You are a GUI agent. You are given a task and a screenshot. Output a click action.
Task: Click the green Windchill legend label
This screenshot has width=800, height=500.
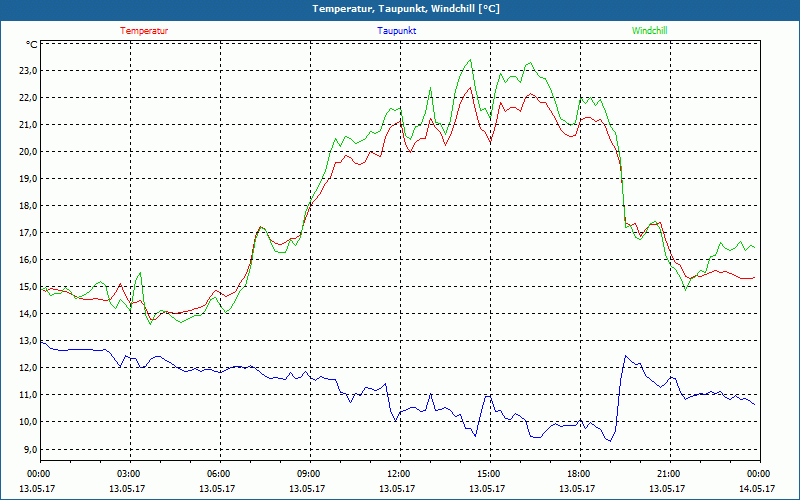tap(649, 31)
